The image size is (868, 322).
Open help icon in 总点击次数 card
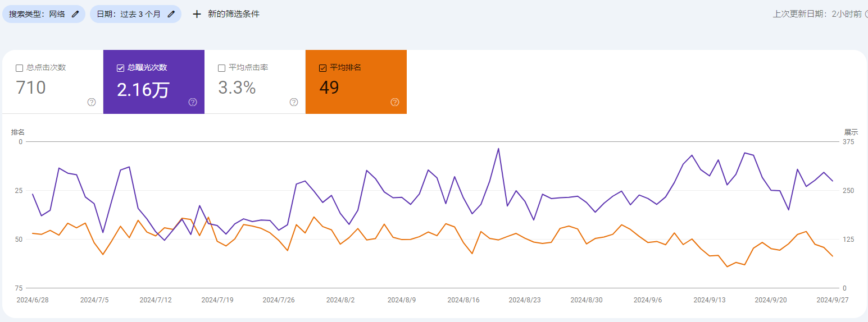pyautogui.click(x=92, y=102)
